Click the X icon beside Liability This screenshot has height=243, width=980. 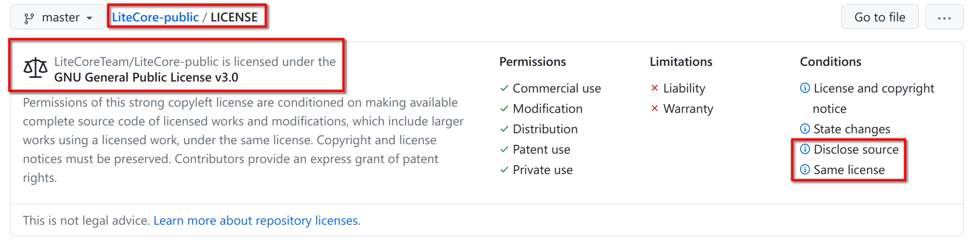point(654,88)
